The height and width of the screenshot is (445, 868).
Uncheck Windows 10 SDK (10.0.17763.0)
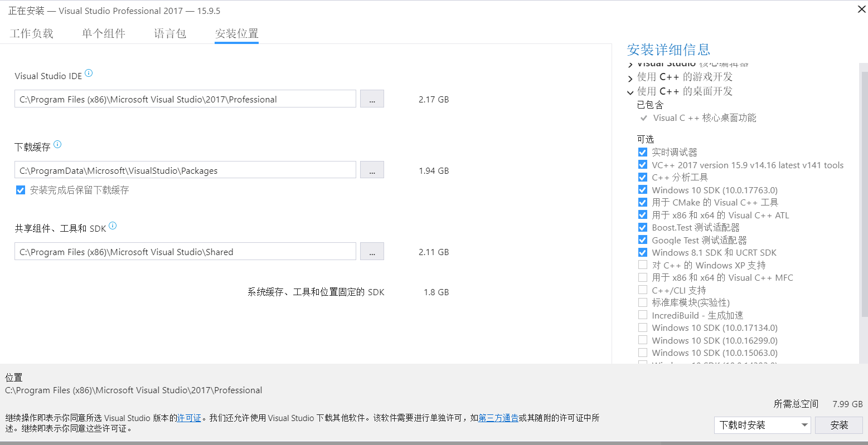pyautogui.click(x=643, y=190)
